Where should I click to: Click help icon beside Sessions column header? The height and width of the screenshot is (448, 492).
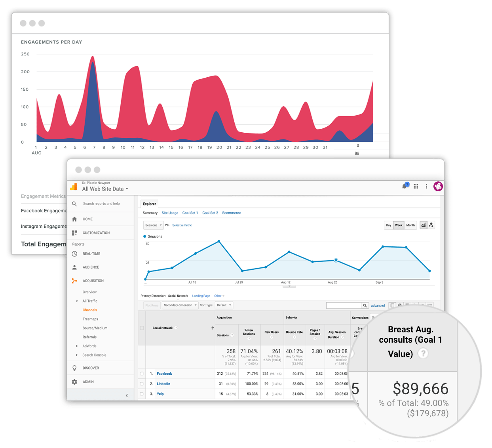click(x=232, y=335)
